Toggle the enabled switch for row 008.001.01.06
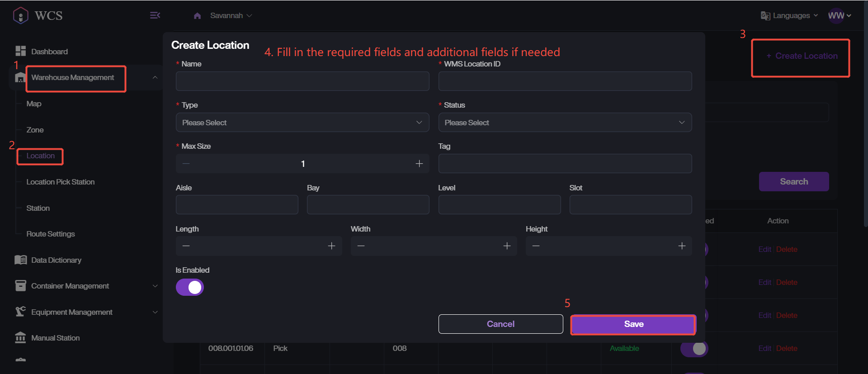 click(x=694, y=348)
